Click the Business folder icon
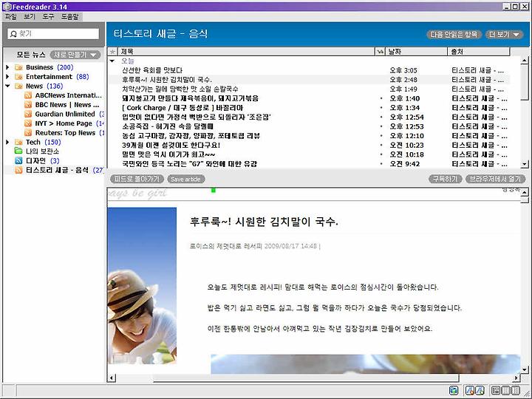The image size is (532, 399). tap(19, 67)
